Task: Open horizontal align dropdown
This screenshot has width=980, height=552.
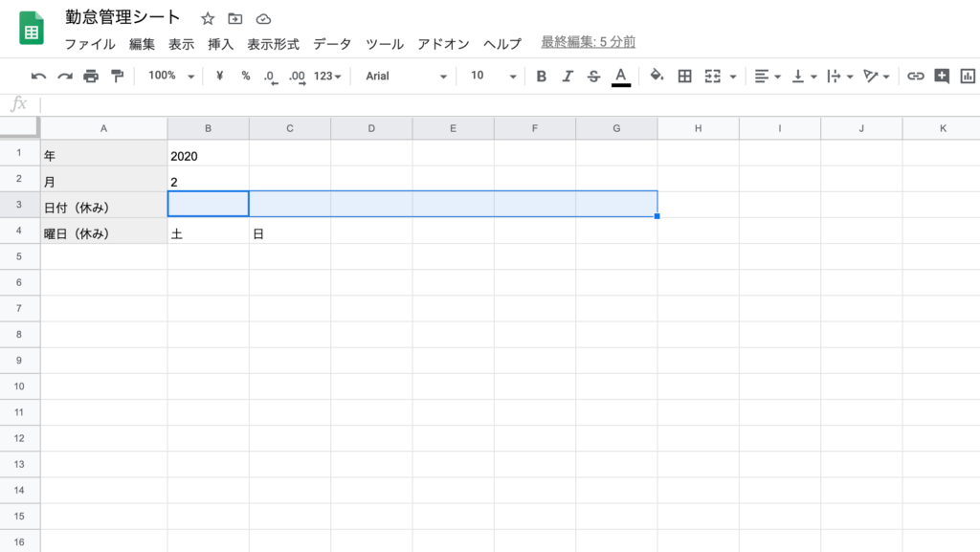Action: tap(768, 77)
